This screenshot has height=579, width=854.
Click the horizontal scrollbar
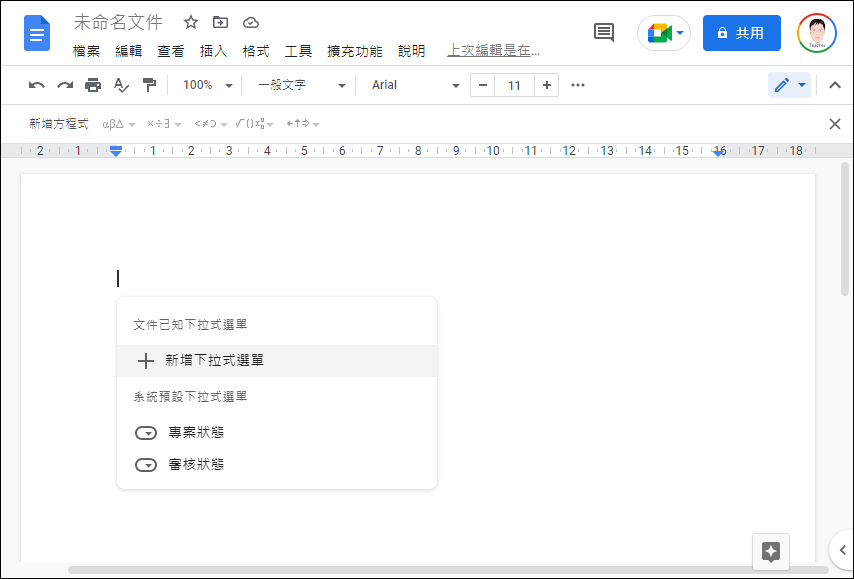click(x=448, y=570)
